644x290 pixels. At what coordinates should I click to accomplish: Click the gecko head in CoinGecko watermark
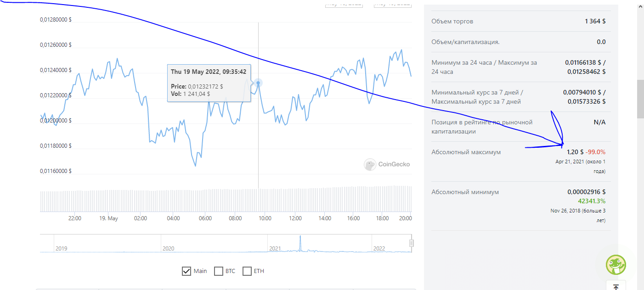[x=370, y=164]
